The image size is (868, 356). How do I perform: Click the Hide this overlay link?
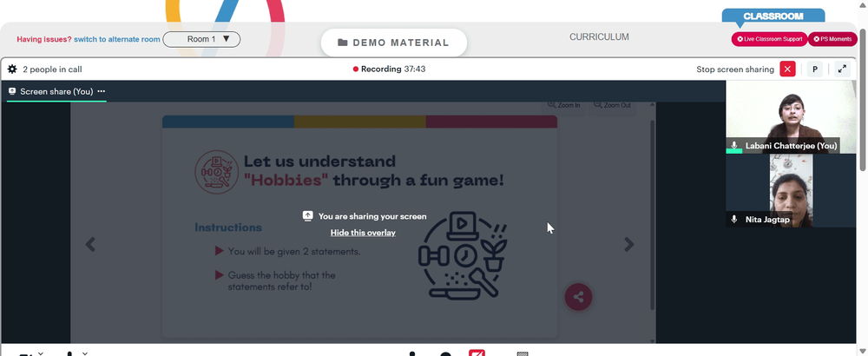(x=363, y=233)
